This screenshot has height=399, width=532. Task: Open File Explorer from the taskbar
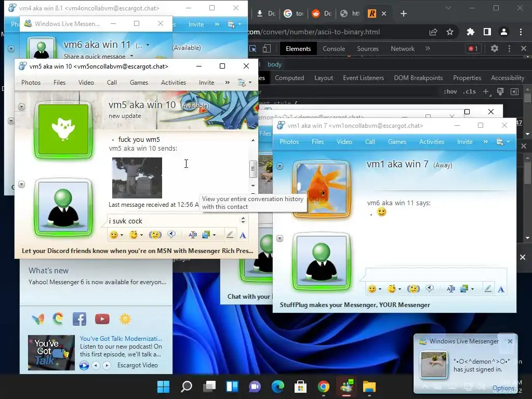(369, 387)
